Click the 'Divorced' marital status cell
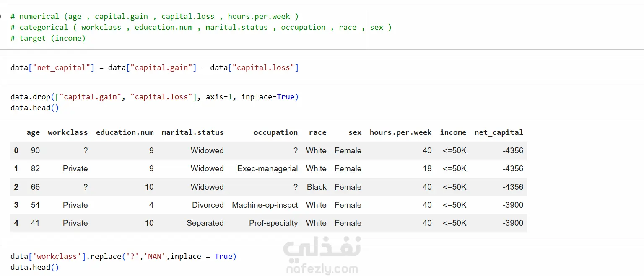 click(208, 205)
